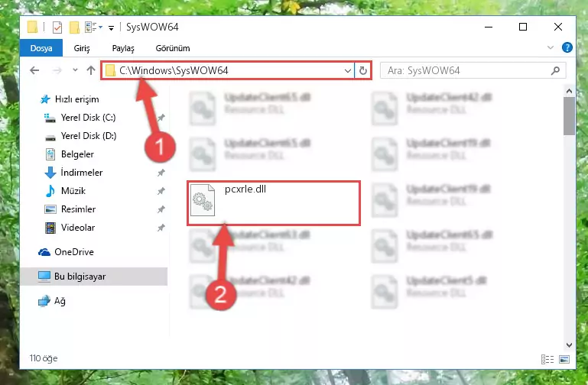Select Ağ network in navigation pane
Image resolution: width=588 pixels, height=385 pixels.
(60, 301)
